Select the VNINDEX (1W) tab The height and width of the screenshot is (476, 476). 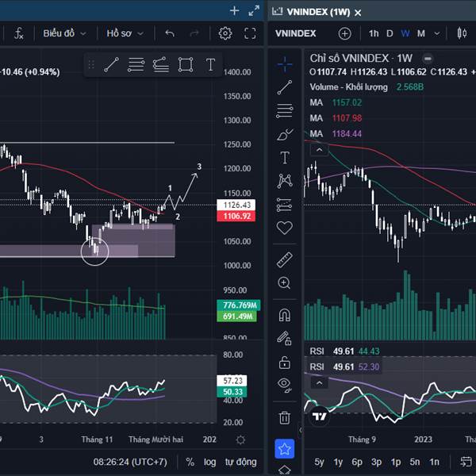pyautogui.click(x=318, y=12)
